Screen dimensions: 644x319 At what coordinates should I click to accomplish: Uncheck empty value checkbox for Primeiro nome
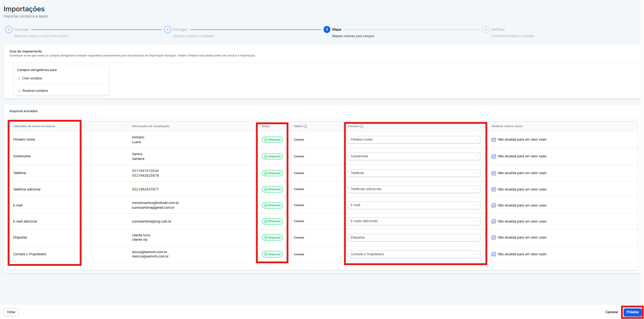(494, 140)
